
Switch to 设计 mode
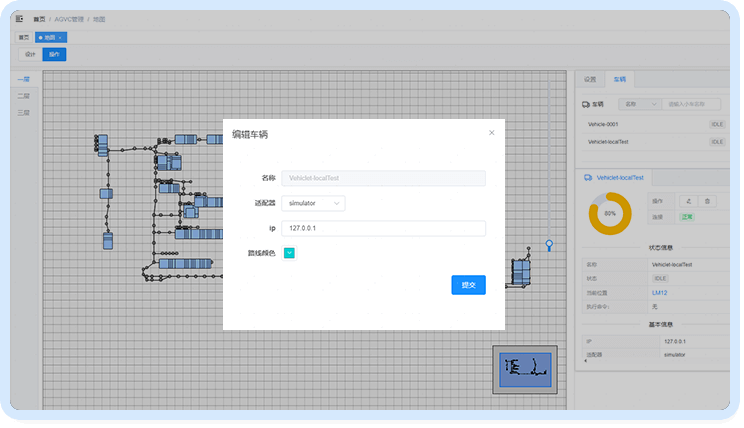[x=29, y=54]
